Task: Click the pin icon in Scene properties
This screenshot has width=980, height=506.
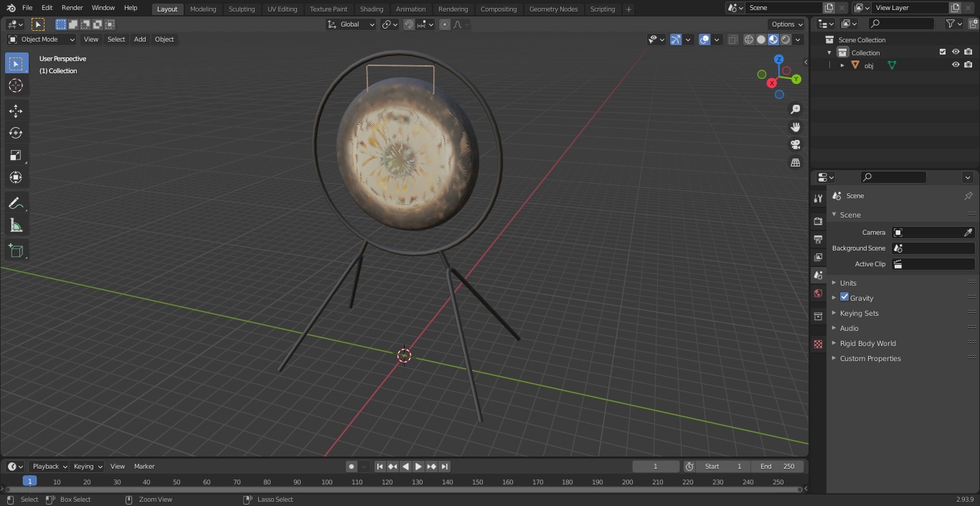Action: tap(968, 196)
